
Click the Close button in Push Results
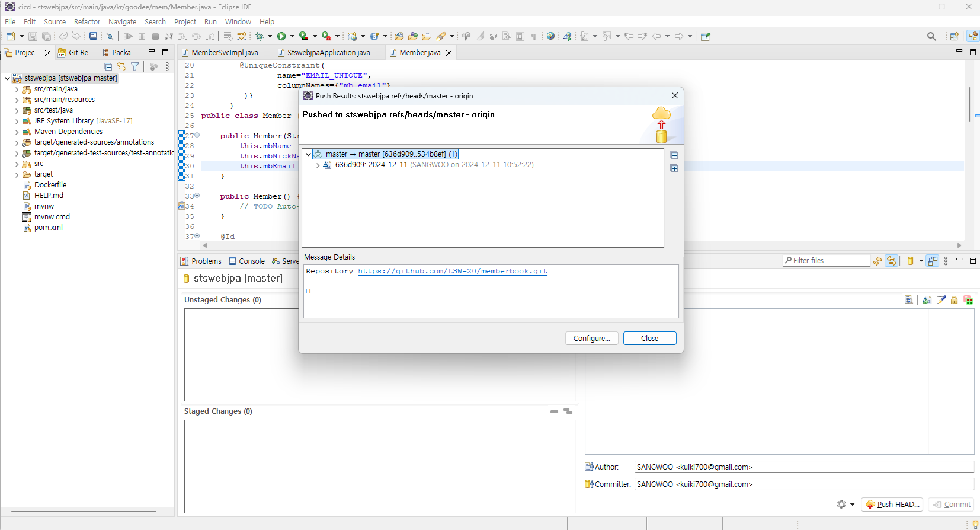coord(649,339)
